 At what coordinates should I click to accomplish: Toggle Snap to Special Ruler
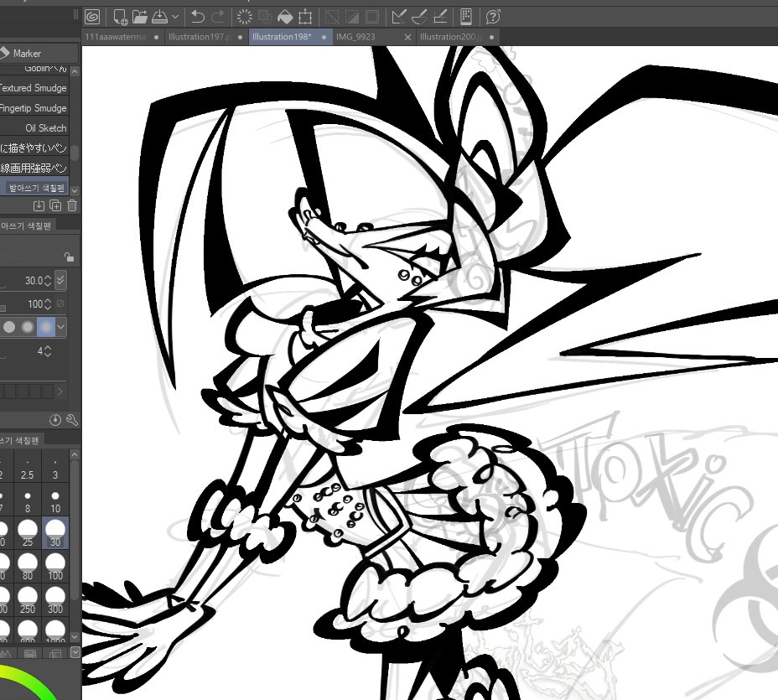[x=419, y=18]
